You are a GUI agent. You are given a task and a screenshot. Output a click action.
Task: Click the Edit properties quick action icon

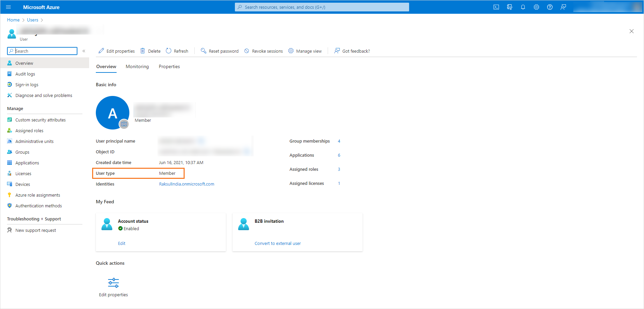pyautogui.click(x=113, y=283)
